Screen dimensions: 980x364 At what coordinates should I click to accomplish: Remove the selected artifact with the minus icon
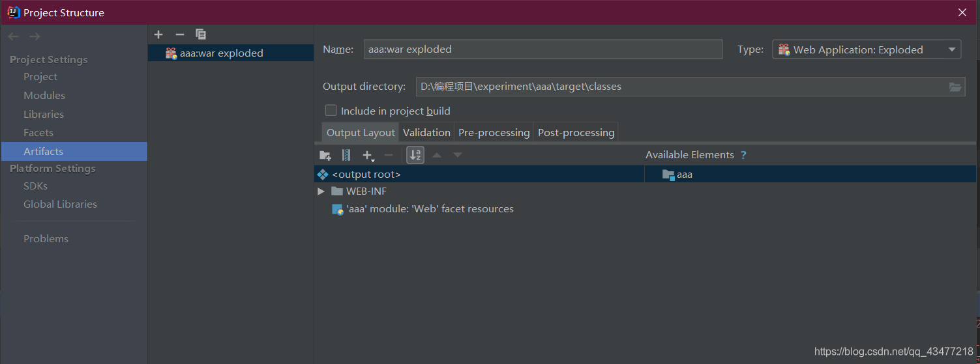coord(180,35)
